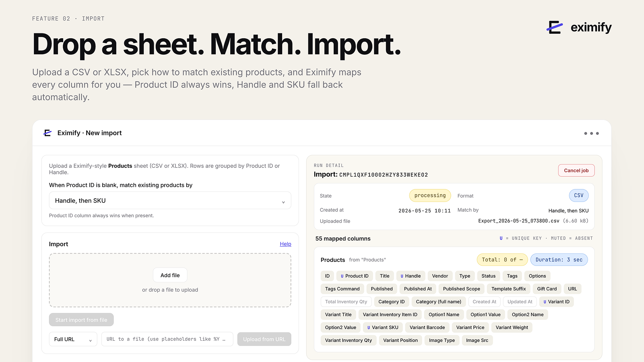Click the Upload from URL button

click(x=264, y=339)
